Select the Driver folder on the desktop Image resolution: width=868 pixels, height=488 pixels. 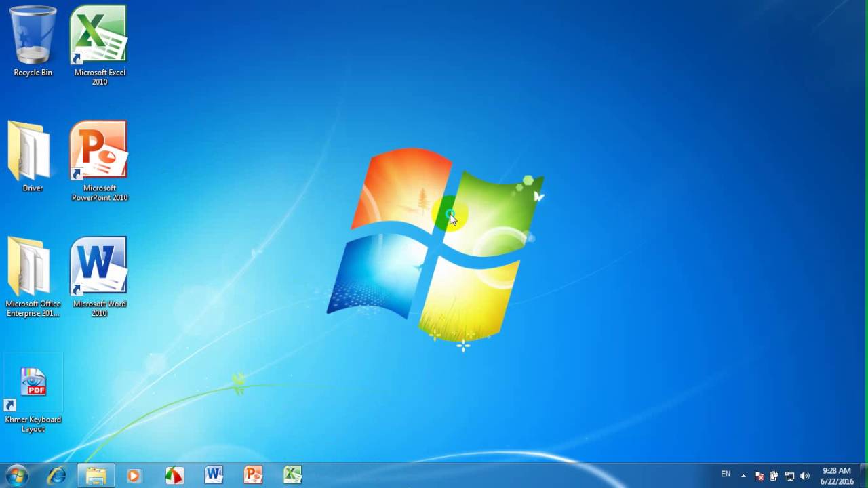30,156
